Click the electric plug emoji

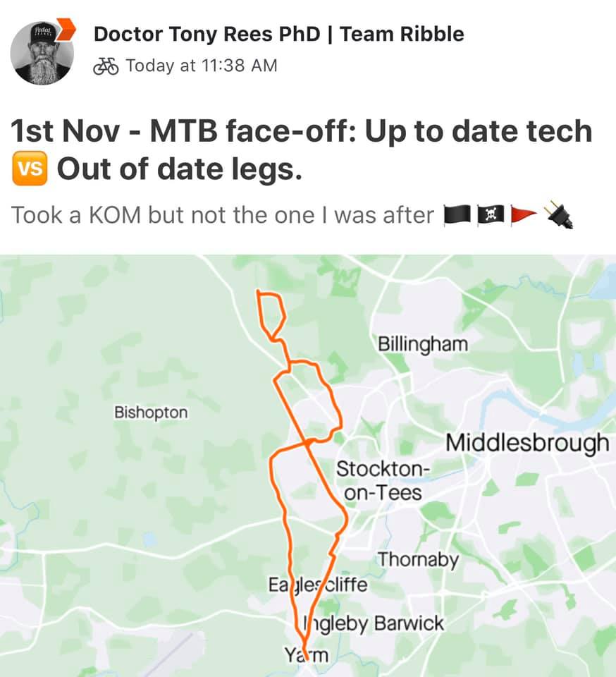(559, 214)
